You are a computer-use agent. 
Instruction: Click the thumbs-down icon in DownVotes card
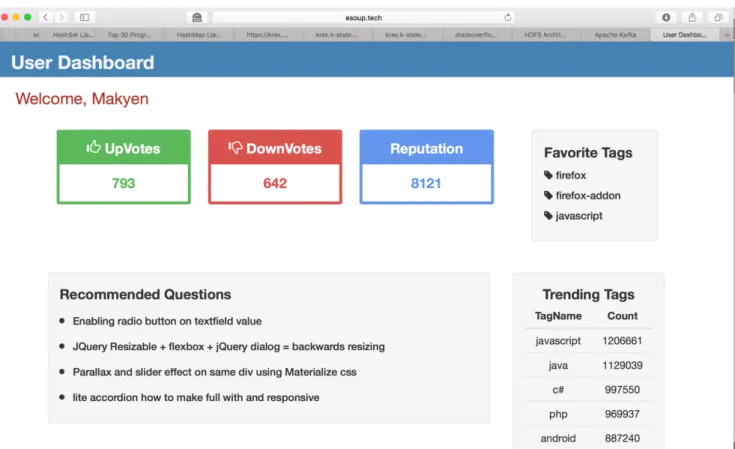click(235, 148)
